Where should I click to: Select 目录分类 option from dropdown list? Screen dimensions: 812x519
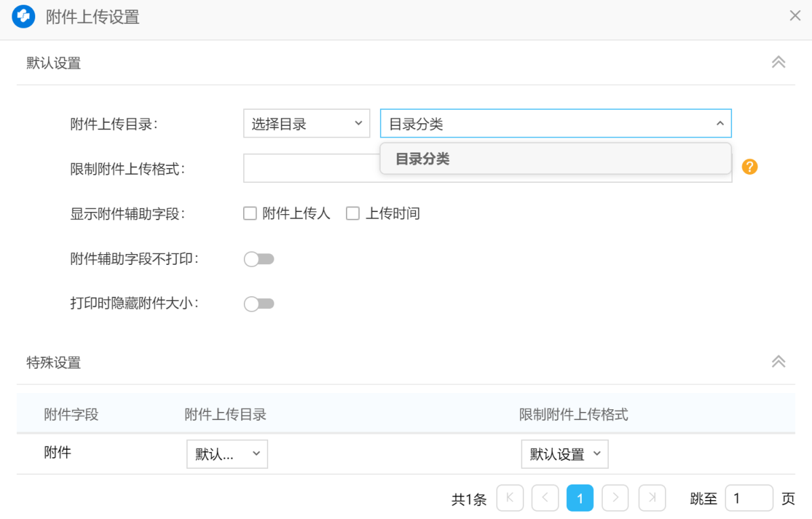point(423,159)
